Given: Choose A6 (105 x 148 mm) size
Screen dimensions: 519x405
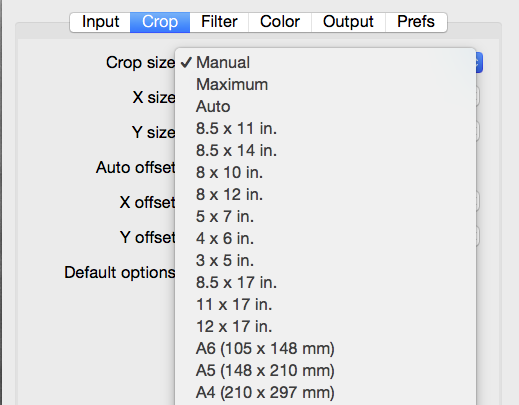Looking at the screenshot, I should point(325,348).
